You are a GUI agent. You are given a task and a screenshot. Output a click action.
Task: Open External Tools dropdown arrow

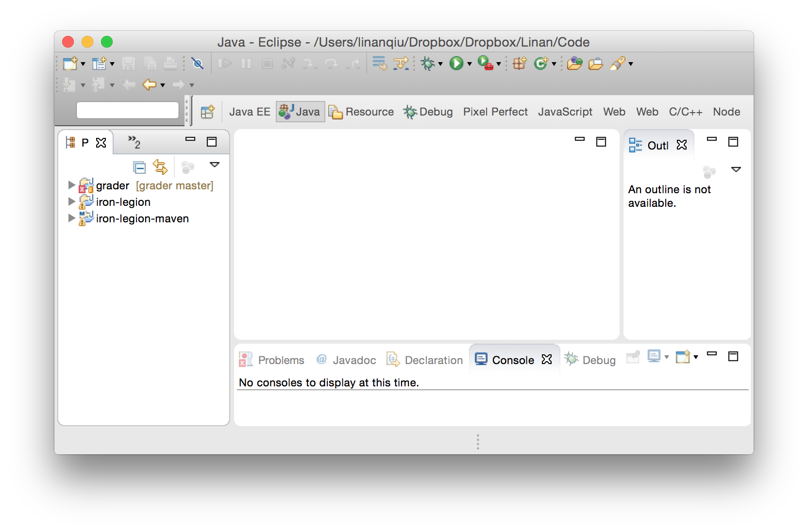499,64
